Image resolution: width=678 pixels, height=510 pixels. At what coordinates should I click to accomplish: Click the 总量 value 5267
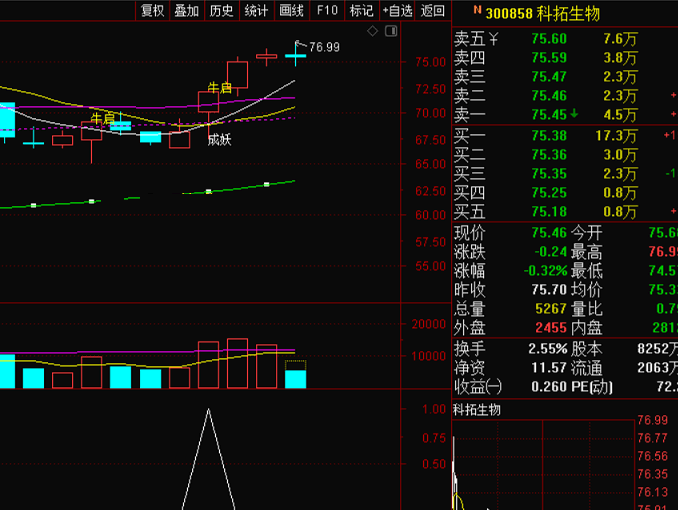(x=551, y=309)
